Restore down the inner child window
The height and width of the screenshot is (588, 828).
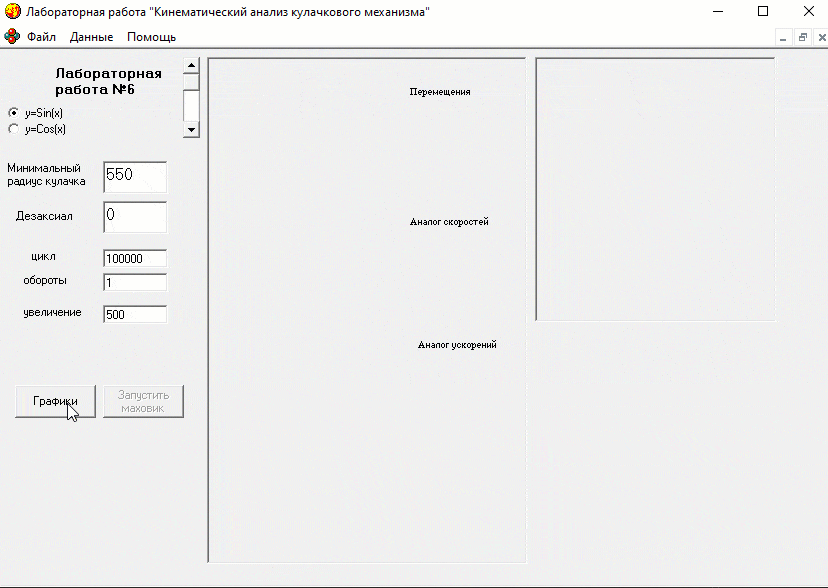(803, 37)
